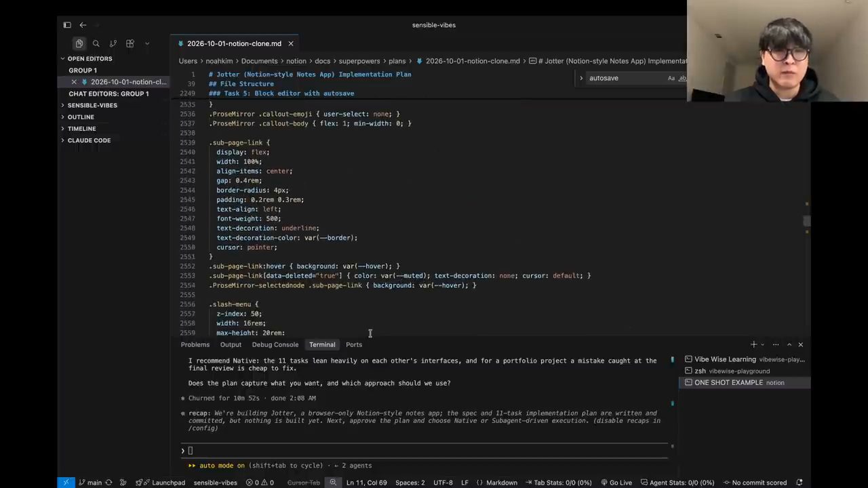Close the file in Open Editors list
The width and height of the screenshot is (868, 488).
75,82
